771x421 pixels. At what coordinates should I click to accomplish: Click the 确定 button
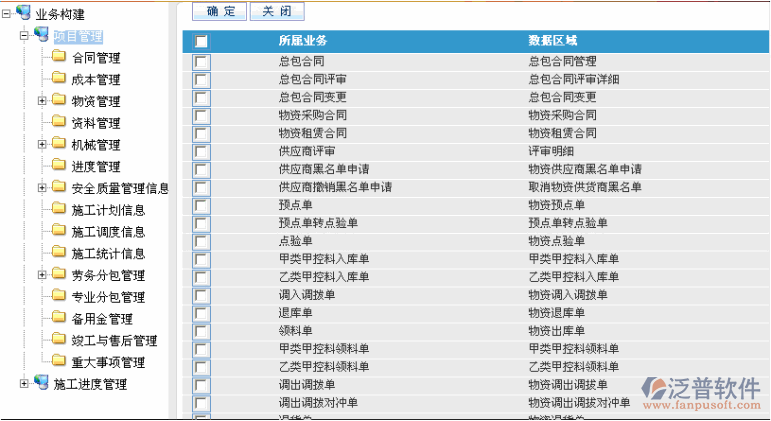[219, 11]
